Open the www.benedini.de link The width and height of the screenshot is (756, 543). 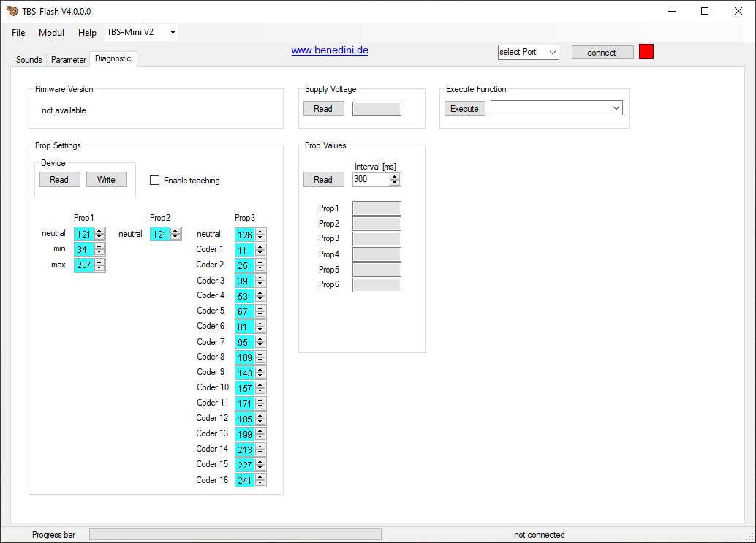pos(330,50)
